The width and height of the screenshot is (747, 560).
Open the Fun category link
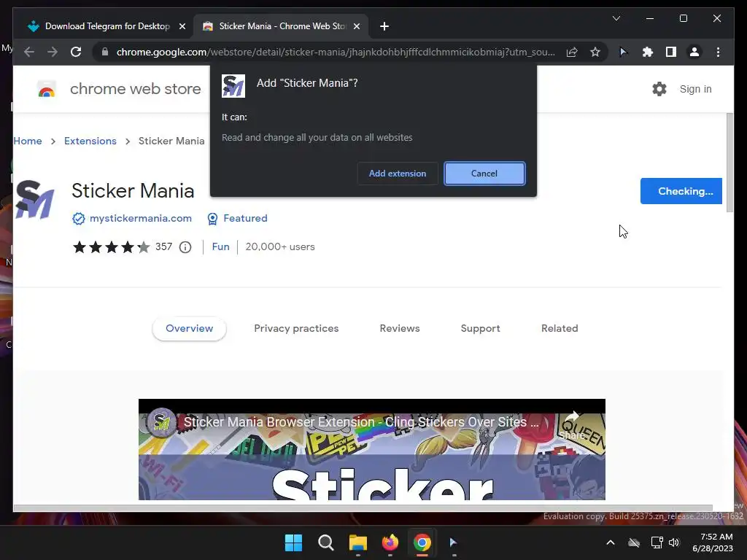[220, 246]
